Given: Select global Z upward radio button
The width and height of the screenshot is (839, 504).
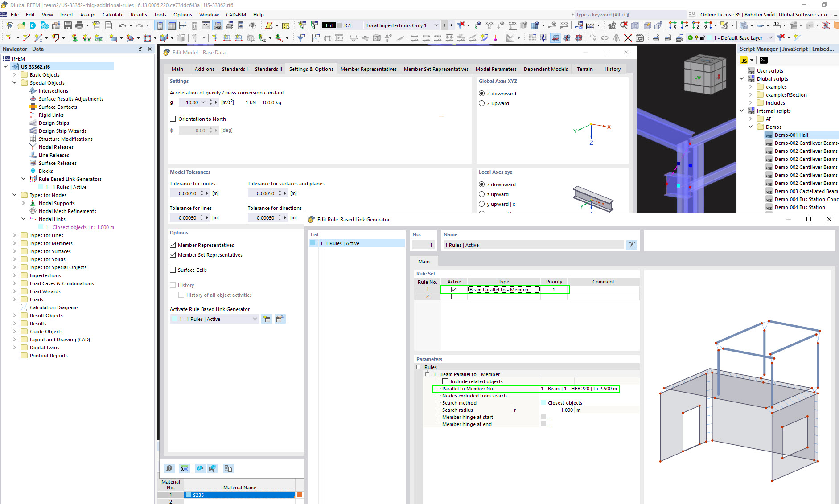Looking at the screenshot, I should 481,103.
